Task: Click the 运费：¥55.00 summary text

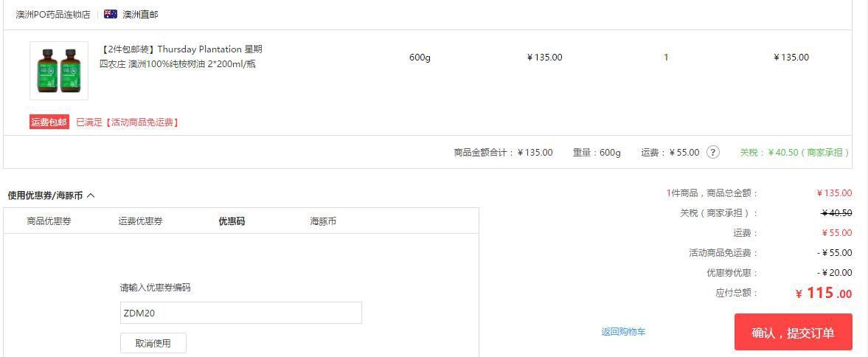Action: [x=670, y=152]
